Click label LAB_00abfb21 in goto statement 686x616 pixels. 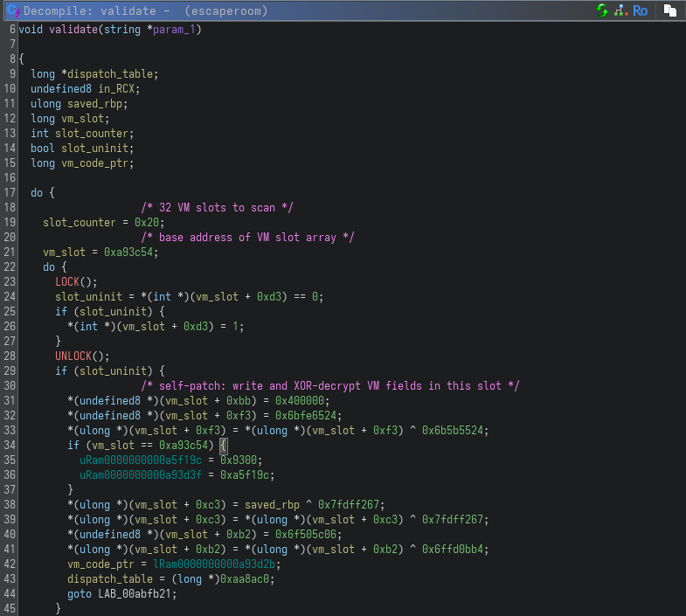[135, 594]
